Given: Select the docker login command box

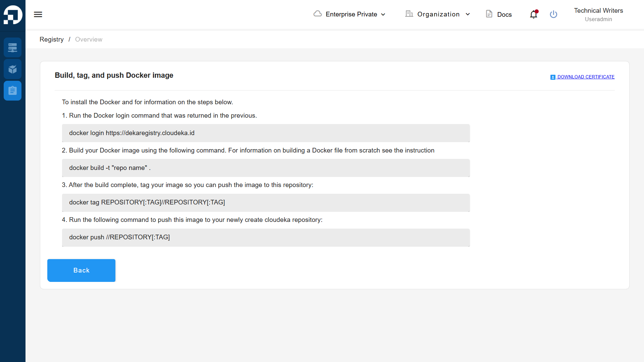Looking at the screenshot, I should (266, 133).
